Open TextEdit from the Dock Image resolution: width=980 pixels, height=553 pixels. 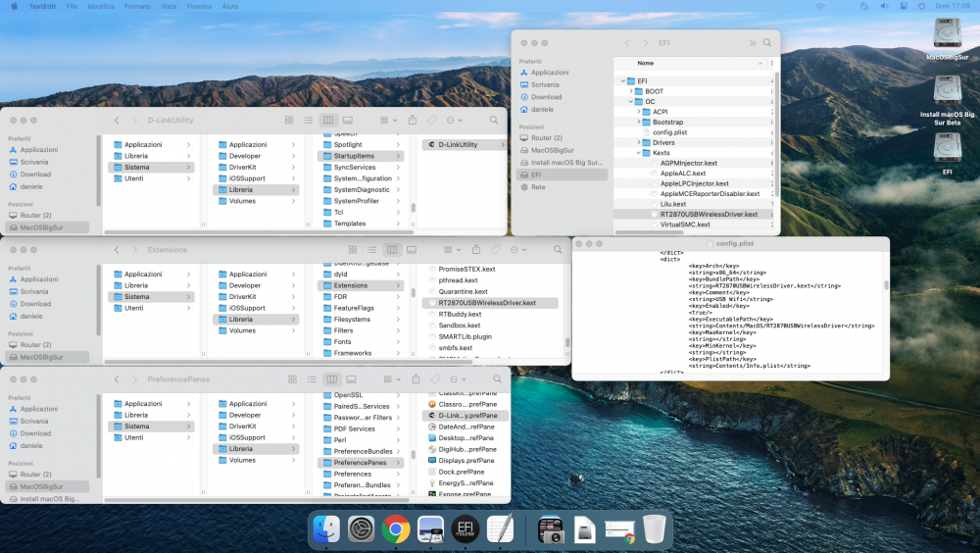(x=500, y=529)
